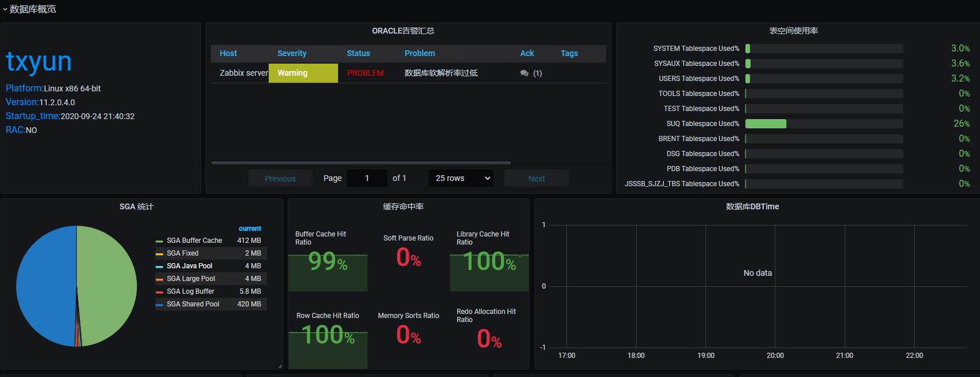Click the page number input field

tap(367, 178)
